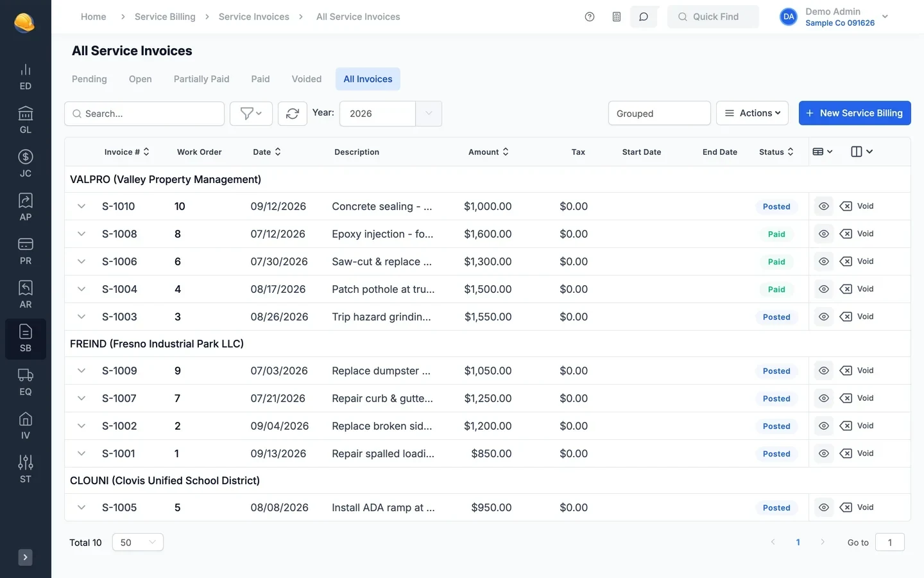View invoice S-1004 with eye icon
This screenshot has width=924, height=578.
(824, 289)
